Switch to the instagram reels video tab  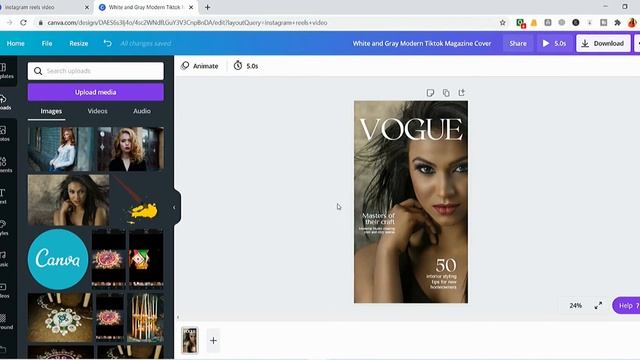click(44, 7)
